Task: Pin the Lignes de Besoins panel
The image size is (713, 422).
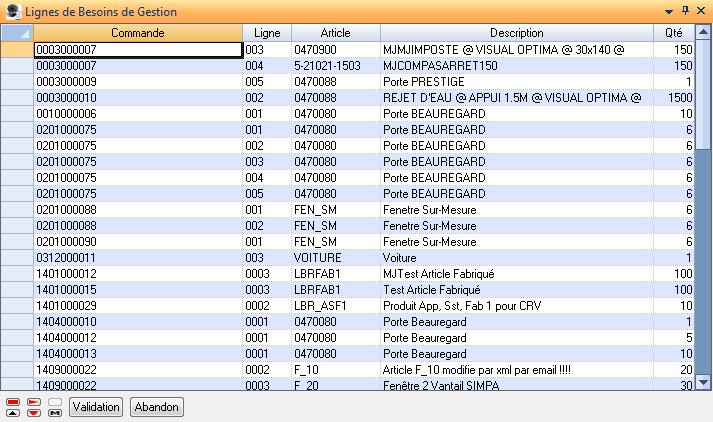Action: pos(685,11)
